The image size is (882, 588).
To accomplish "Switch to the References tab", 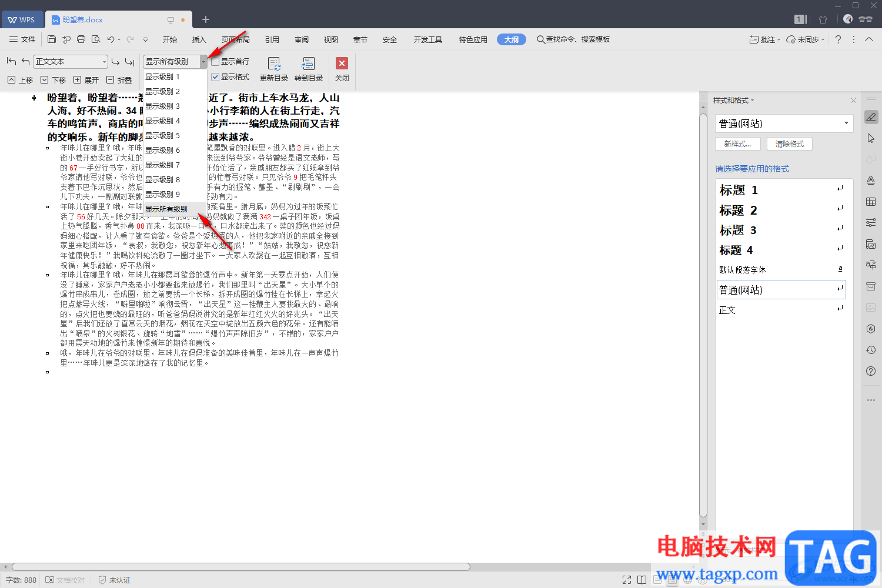I will pos(272,39).
